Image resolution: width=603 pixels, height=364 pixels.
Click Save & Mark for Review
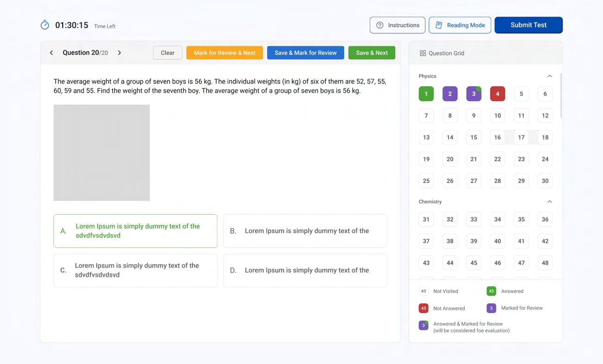click(x=305, y=53)
